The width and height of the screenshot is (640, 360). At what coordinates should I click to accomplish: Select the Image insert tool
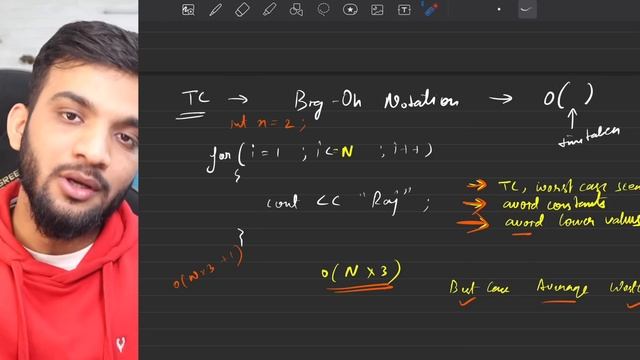pyautogui.click(x=377, y=10)
